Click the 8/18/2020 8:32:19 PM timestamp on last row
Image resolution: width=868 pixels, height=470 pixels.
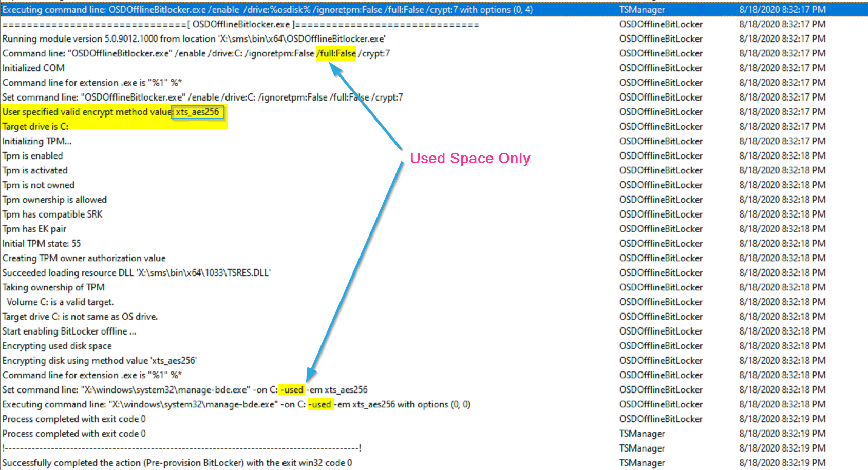click(x=782, y=462)
